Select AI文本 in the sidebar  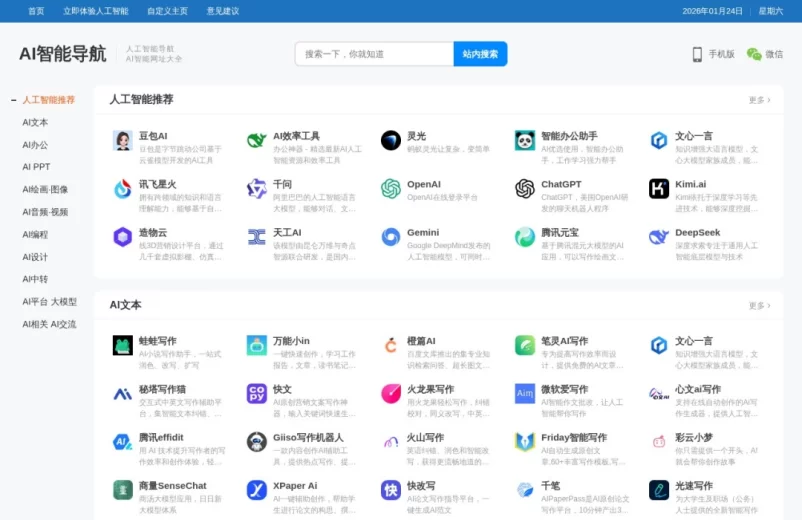pyautogui.click(x=35, y=122)
